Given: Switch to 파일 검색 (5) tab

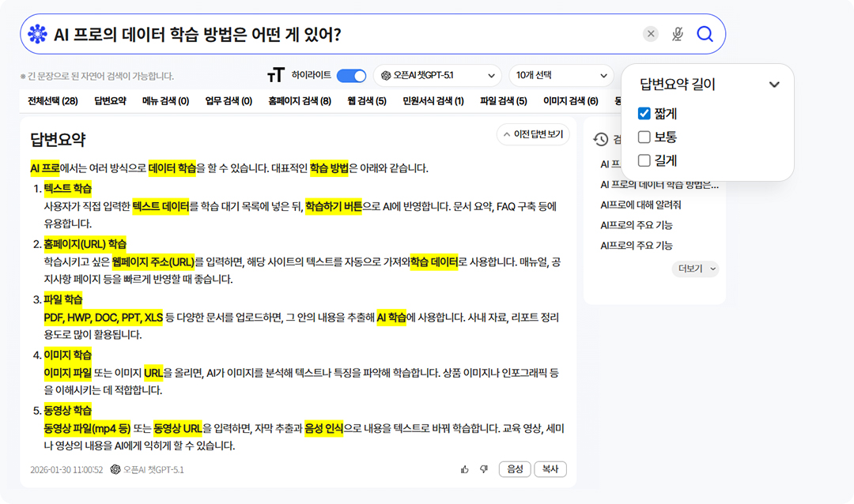Looking at the screenshot, I should [503, 101].
